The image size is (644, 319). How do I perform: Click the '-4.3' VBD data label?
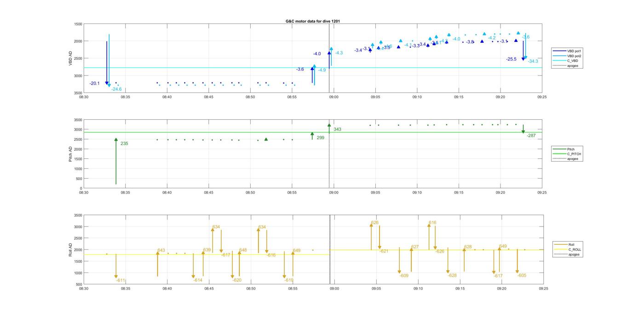[x=339, y=53]
